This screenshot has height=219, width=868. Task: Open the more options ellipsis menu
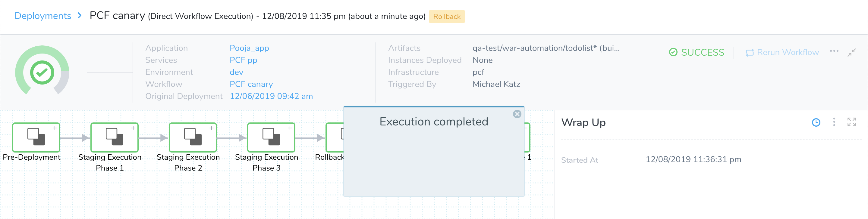(834, 51)
